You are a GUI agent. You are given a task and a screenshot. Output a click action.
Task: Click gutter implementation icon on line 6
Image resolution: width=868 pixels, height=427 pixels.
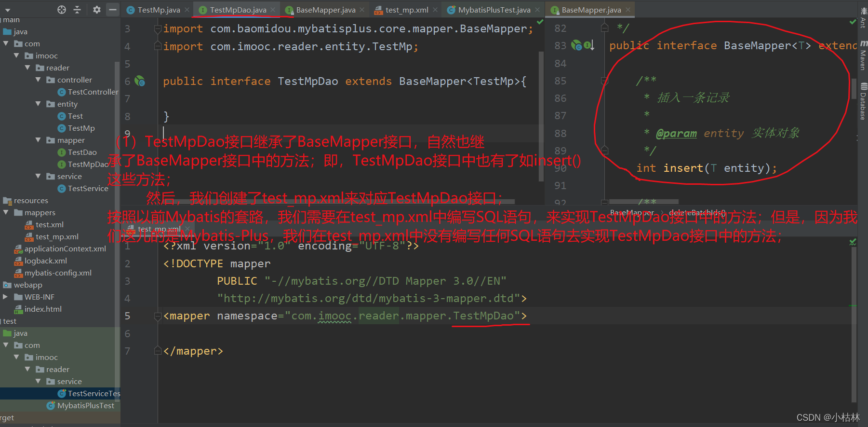(140, 81)
